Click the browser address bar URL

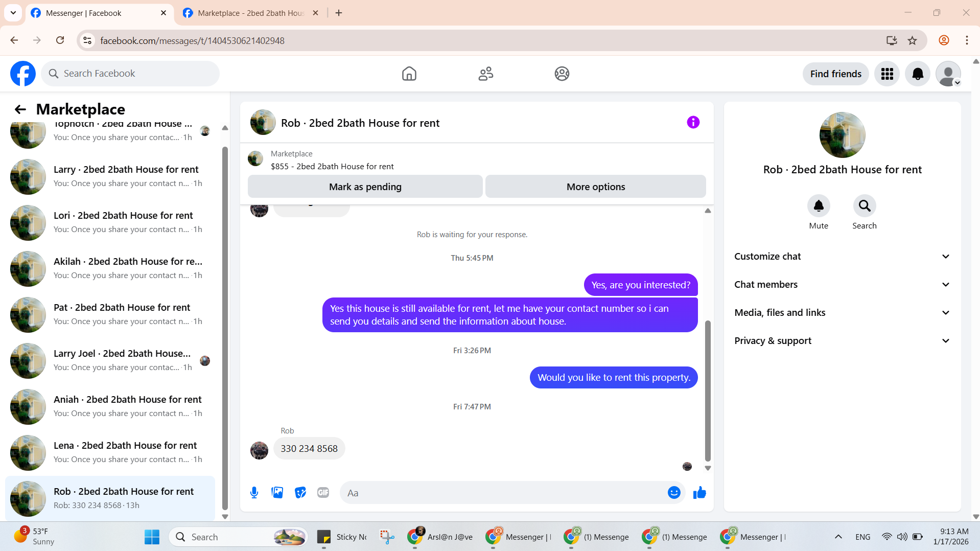(192, 40)
